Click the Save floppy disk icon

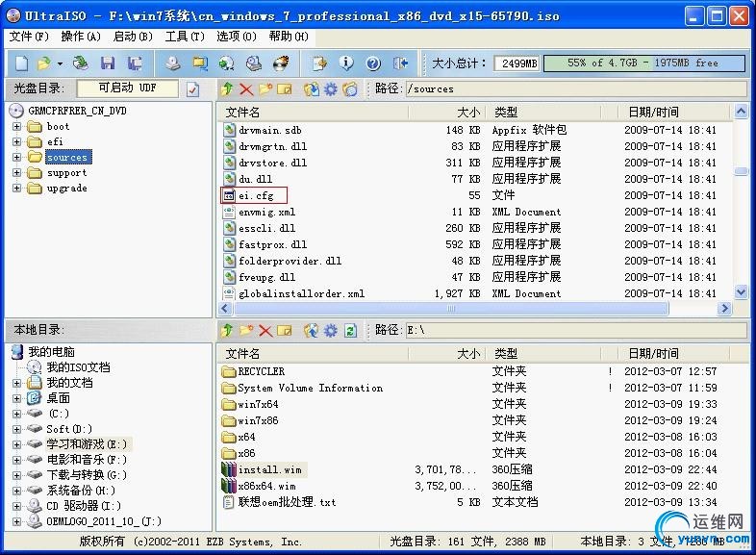click(108, 63)
